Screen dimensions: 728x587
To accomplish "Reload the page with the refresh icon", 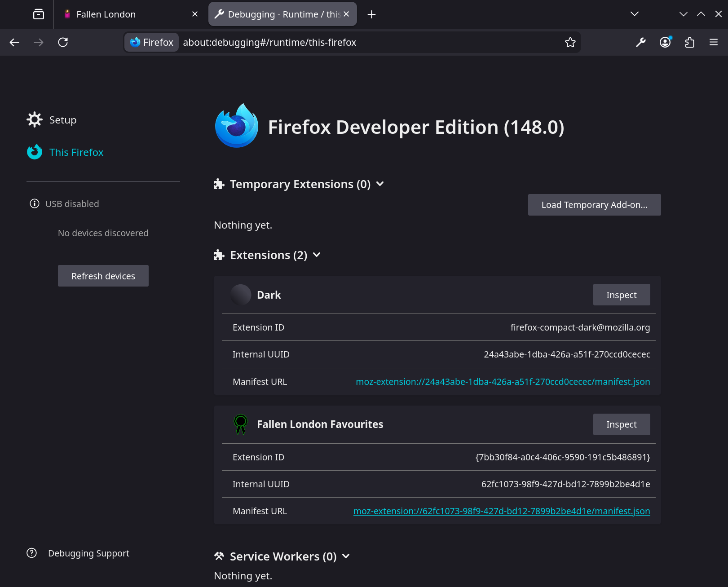I will [63, 42].
